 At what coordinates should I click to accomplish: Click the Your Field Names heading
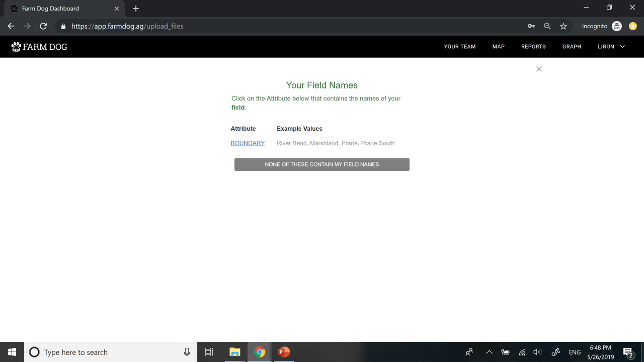click(322, 85)
